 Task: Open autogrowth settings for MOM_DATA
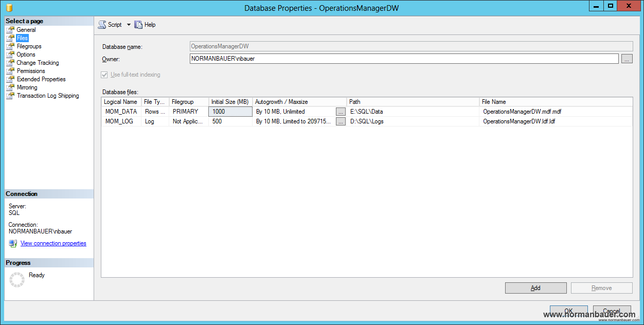point(341,112)
